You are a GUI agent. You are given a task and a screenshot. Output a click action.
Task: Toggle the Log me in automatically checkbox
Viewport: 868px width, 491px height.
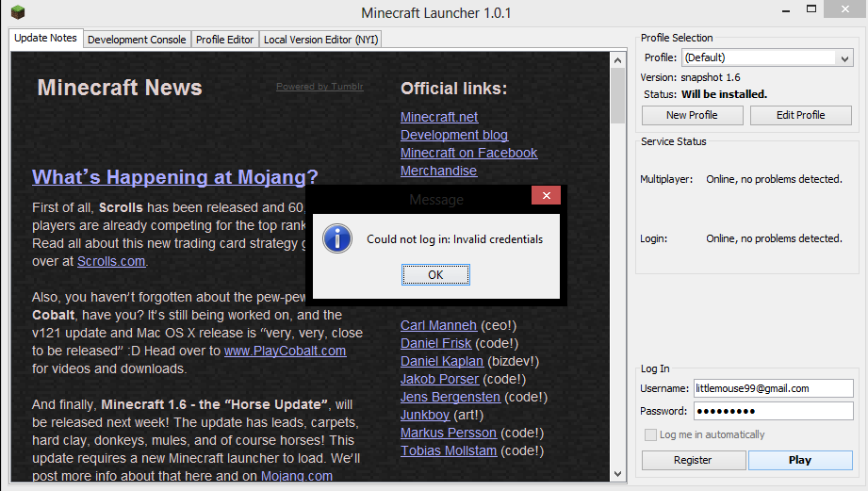(x=650, y=435)
